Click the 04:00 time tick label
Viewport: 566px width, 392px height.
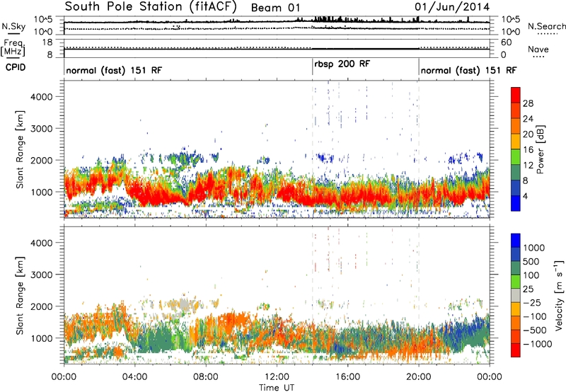point(134,377)
